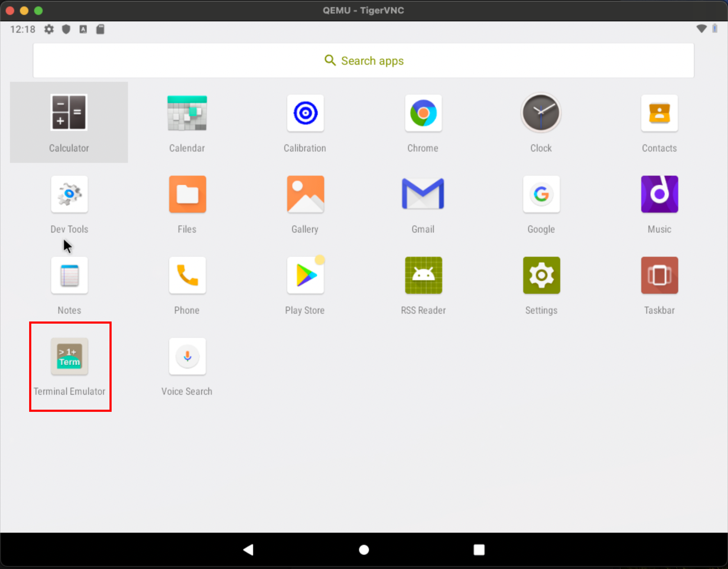Click the 12:18 clock in status bar

click(22, 29)
